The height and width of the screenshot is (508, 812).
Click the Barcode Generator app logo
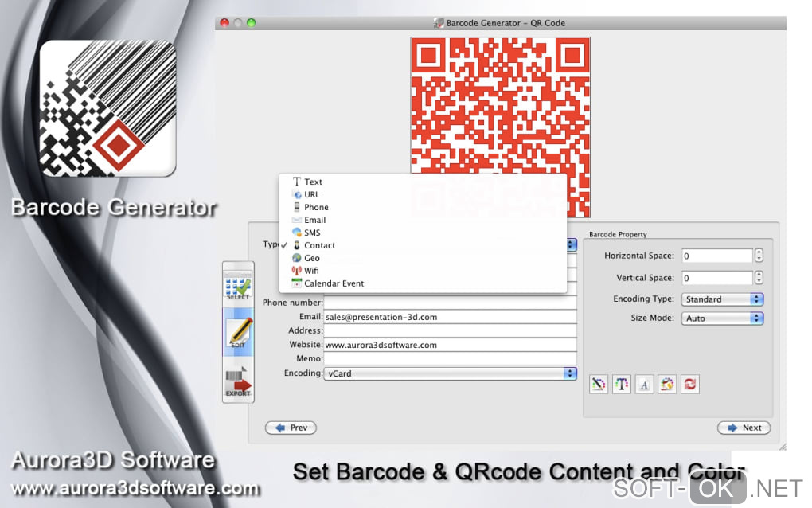click(x=107, y=108)
